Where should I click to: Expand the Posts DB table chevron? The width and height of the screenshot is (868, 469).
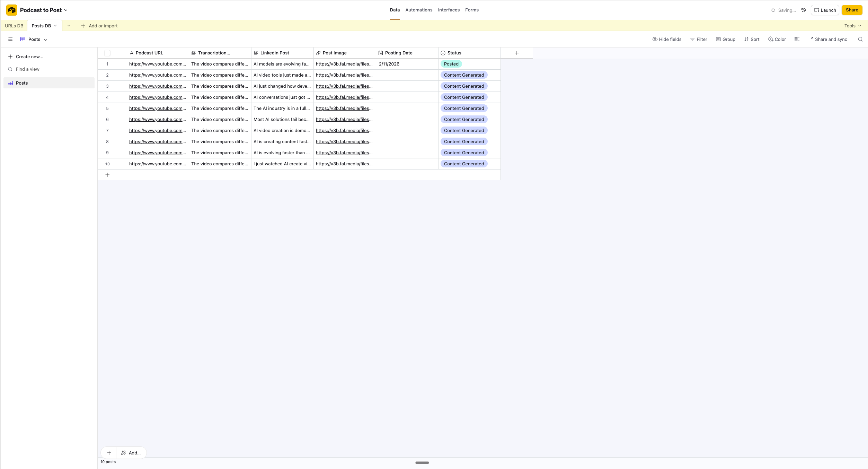pyautogui.click(x=55, y=26)
